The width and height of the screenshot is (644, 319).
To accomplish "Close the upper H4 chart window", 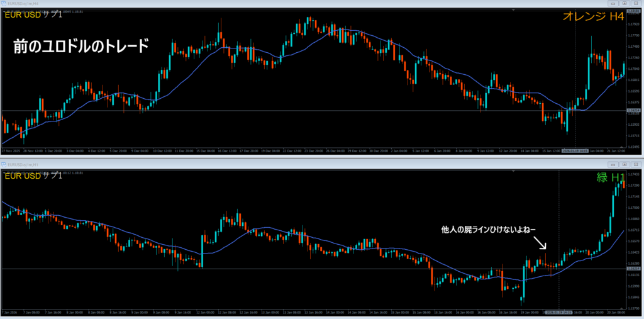I will [636, 3].
